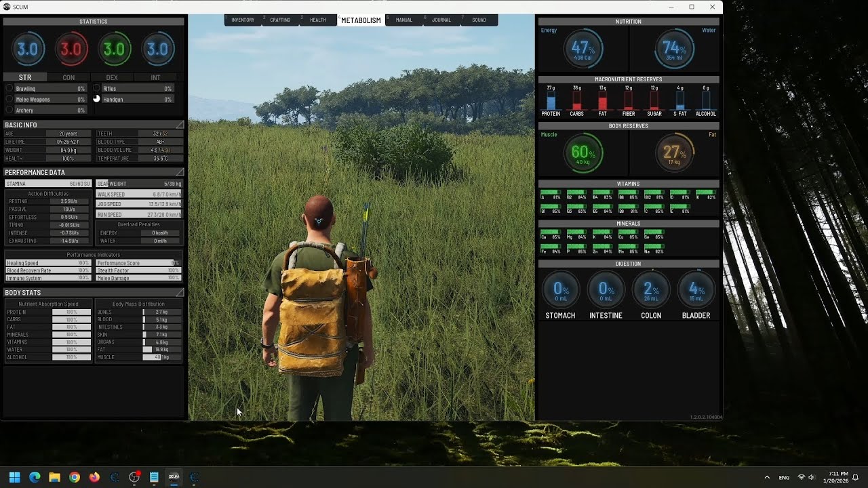Open the Squad tab
Screen dimensions: 868x488
pos(479,20)
